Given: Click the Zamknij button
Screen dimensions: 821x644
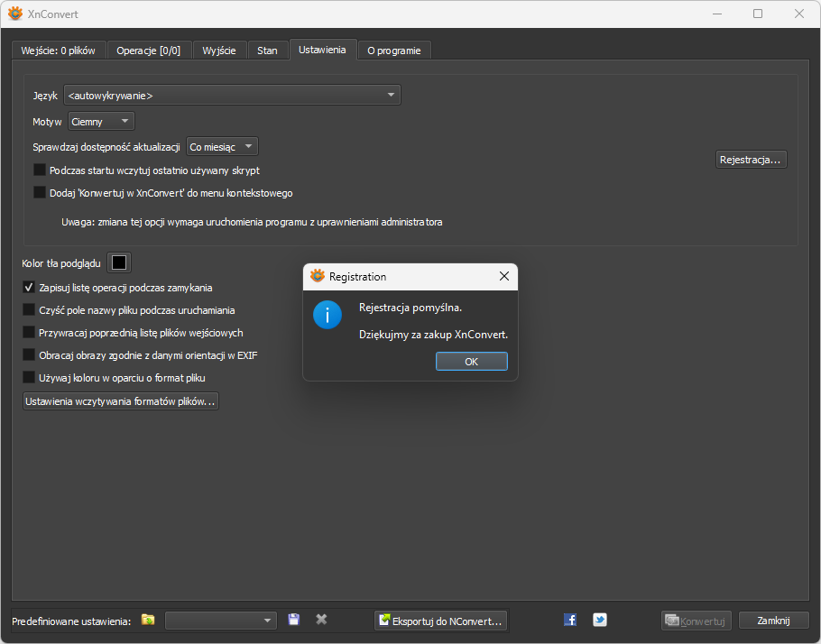Looking at the screenshot, I should [x=773, y=621].
